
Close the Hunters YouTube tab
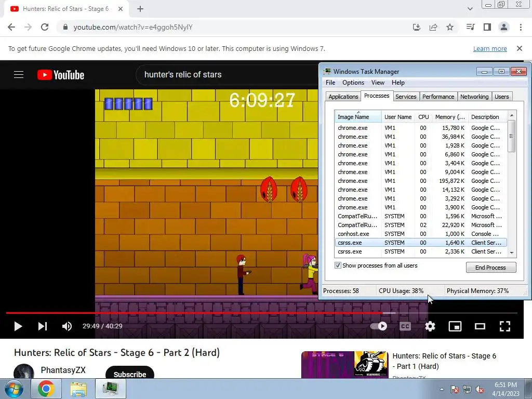[x=121, y=9]
